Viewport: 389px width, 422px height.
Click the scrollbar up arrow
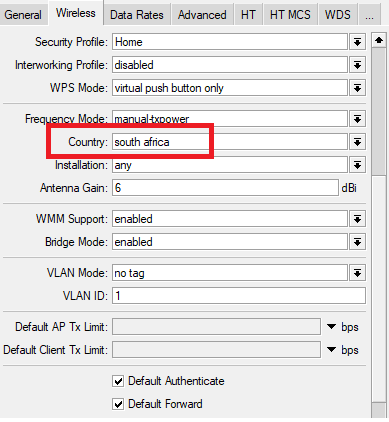click(x=379, y=41)
